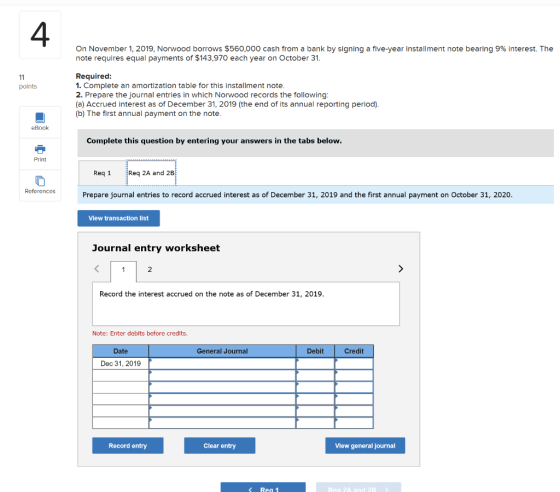Switch to the Req 1 tab
The height and width of the screenshot is (492, 560).
tap(102, 173)
